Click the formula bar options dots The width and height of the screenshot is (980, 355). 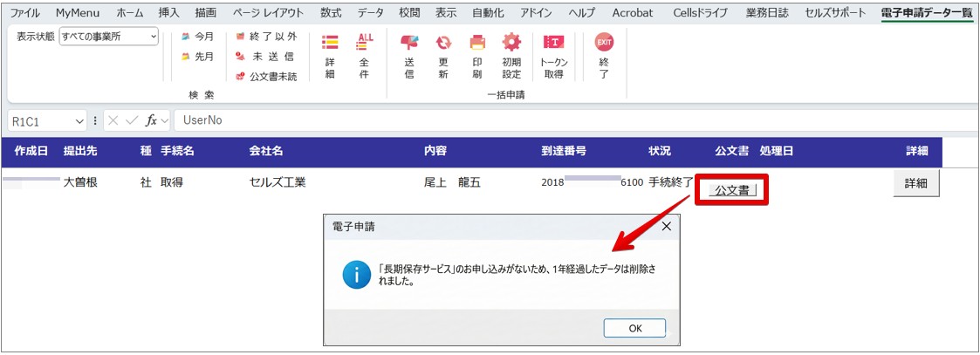95,120
